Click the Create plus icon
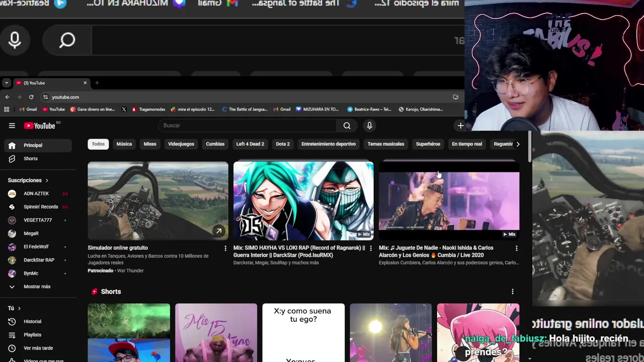644x362 pixels. [x=460, y=126]
